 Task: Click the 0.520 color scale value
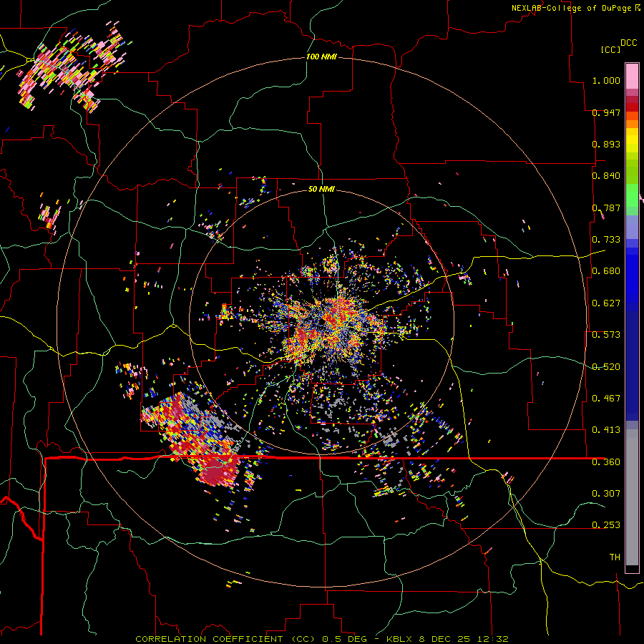(x=606, y=367)
